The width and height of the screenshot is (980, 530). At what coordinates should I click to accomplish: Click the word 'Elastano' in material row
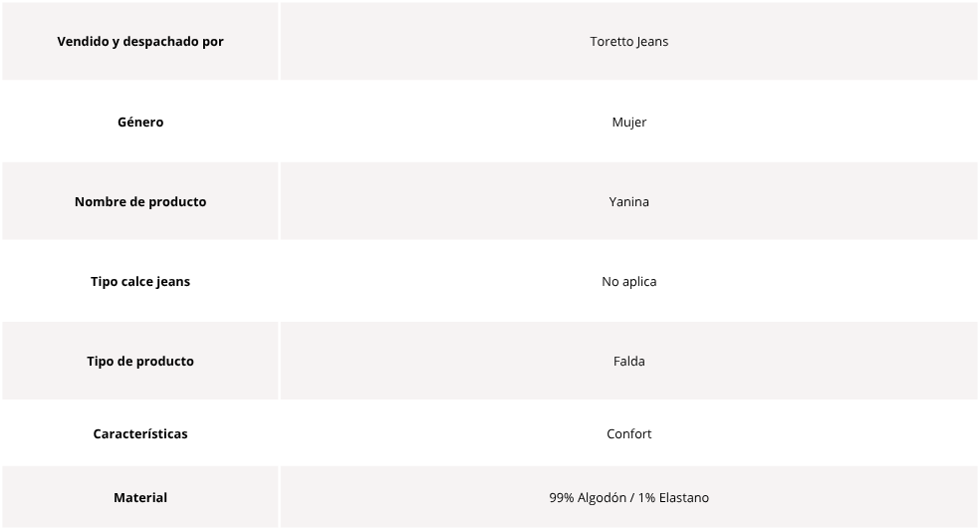pos(684,497)
